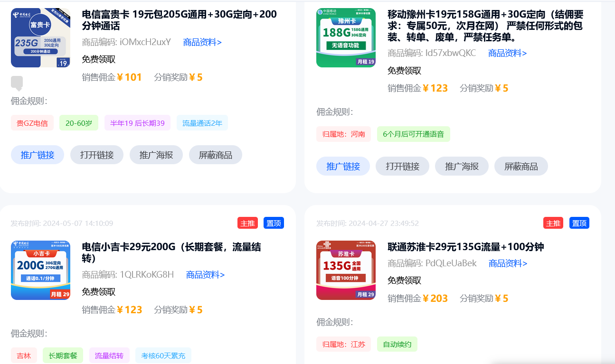Click 屏蔽商品 button on 电信富贵卡 card
The image size is (615, 364).
tap(216, 155)
